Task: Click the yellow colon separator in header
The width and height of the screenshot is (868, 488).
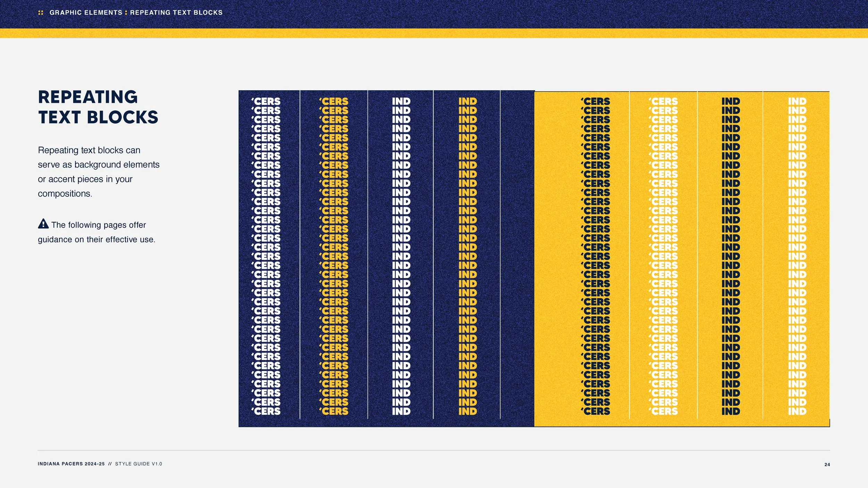Action: pos(126,12)
